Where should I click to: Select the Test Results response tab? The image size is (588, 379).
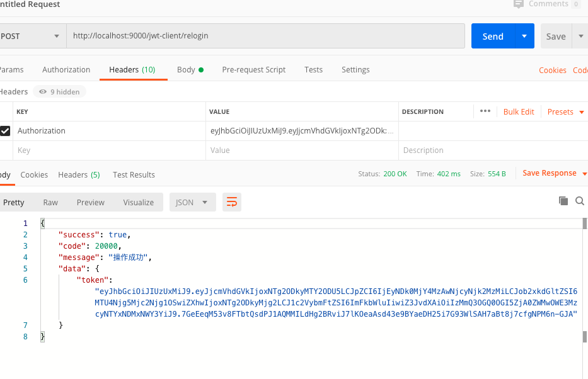pos(134,175)
